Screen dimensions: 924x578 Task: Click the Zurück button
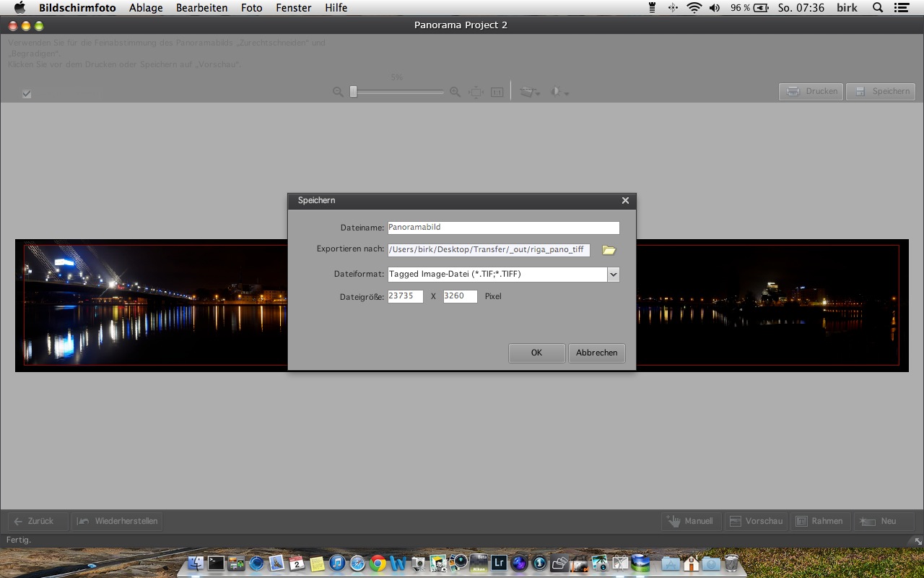tap(38, 521)
